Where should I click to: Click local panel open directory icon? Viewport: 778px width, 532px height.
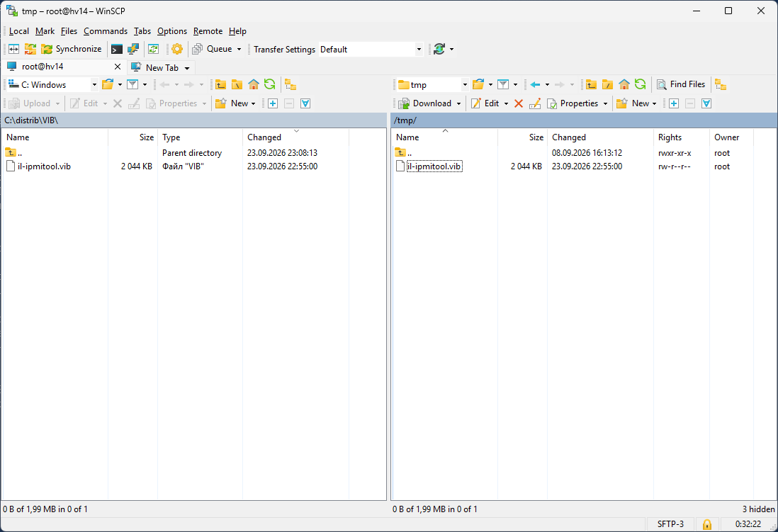108,84
